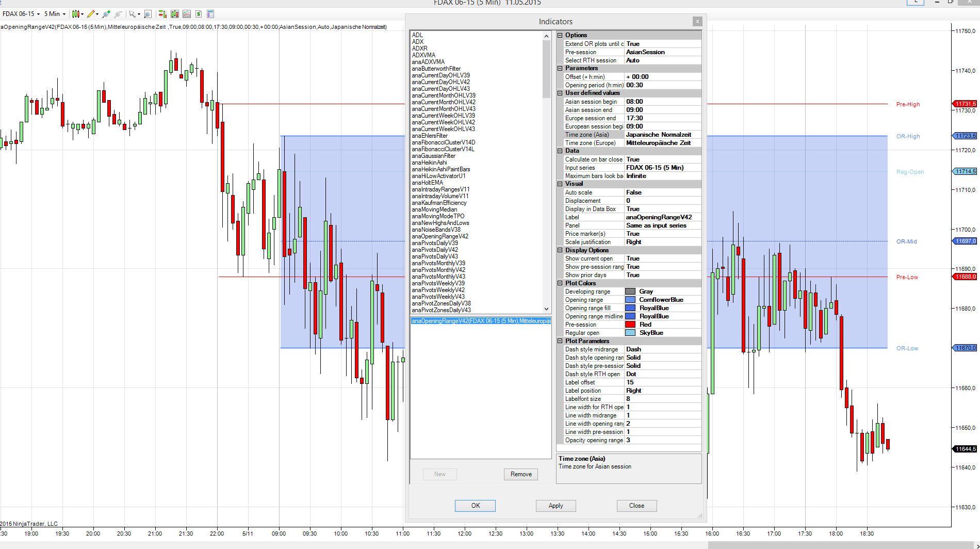Toggle the Chart Trader toolbar icon
The width and height of the screenshot is (980, 549).
pyautogui.click(x=162, y=14)
